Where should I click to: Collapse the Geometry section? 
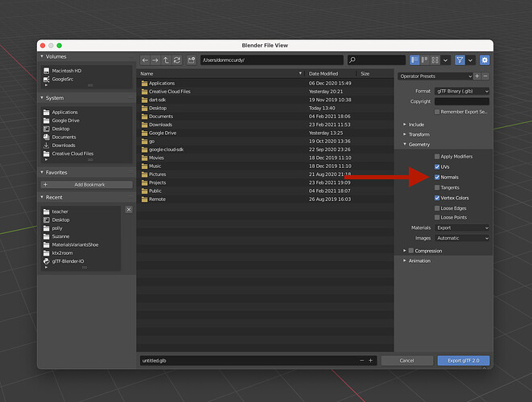pos(417,145)
